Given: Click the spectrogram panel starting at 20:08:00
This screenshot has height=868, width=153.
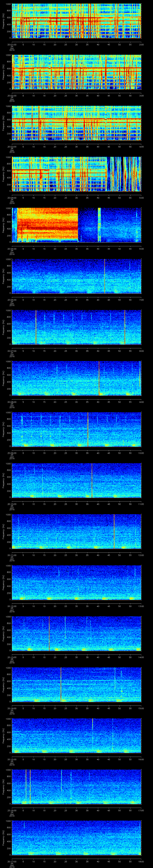Looking at the screenshot, I should tap(77, 378).
